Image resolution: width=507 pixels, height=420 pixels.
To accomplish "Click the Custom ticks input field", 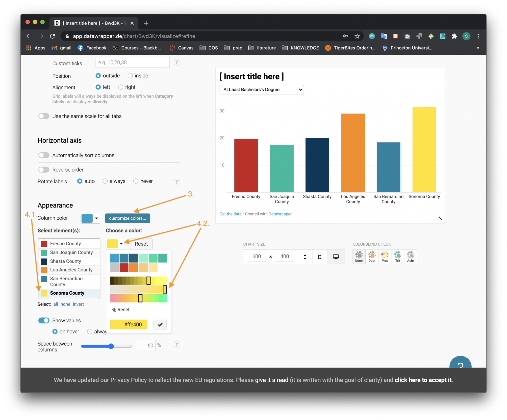I will tap(132, 62).
